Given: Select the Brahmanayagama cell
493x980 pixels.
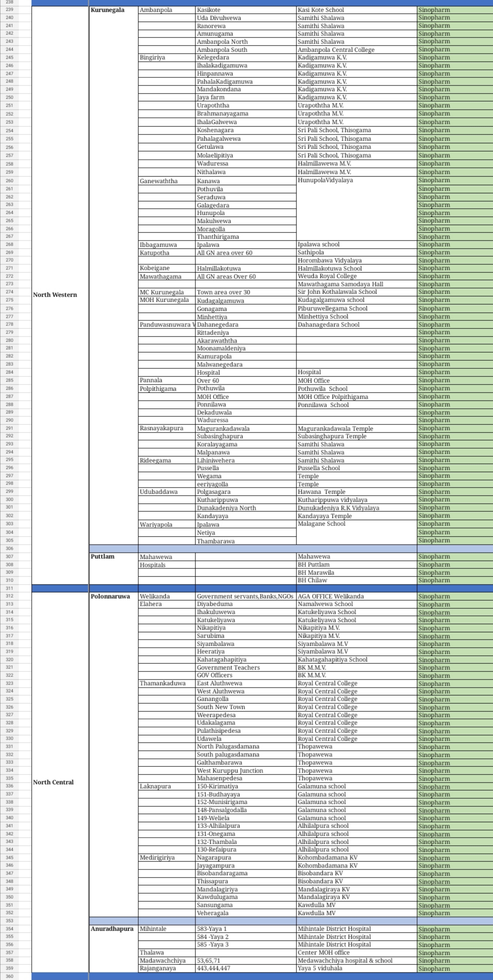Looking at the screenshot, I should (x=246, y=114).
